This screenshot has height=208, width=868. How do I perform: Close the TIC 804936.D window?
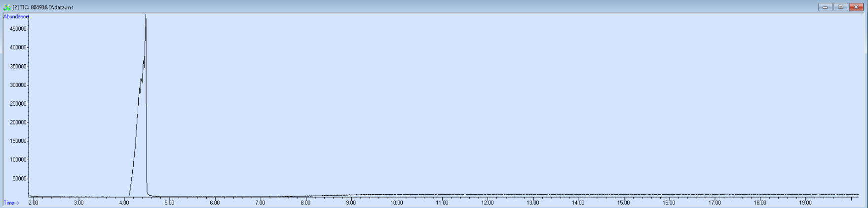click(x=856, y=7)
